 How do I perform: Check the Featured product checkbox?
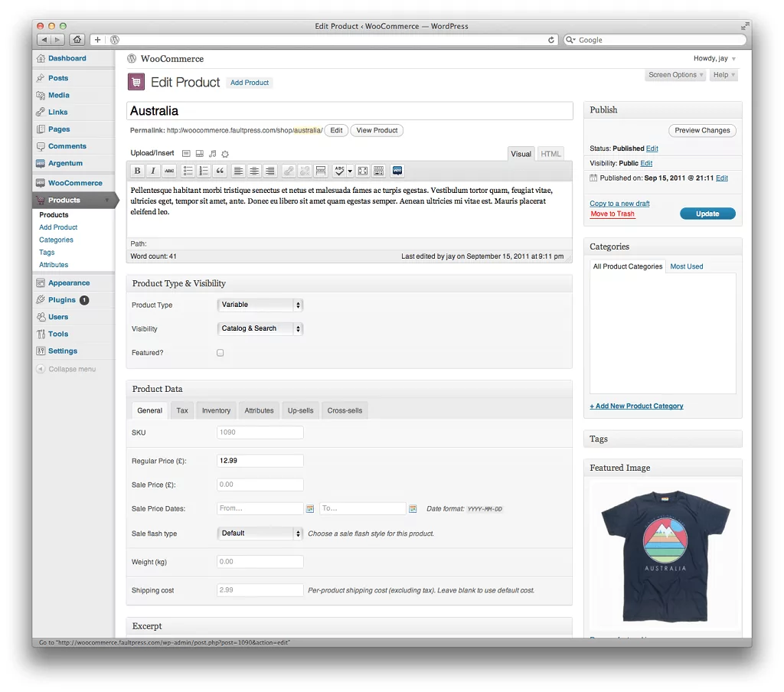[220, 353]
